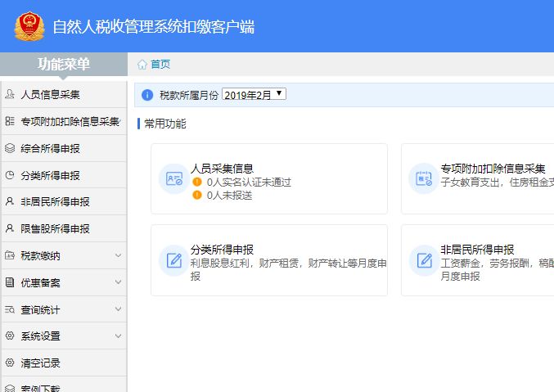Open 清空记录 in the sidebar
The width and height of the screenshot is (554, 392).
click(64, 363)
